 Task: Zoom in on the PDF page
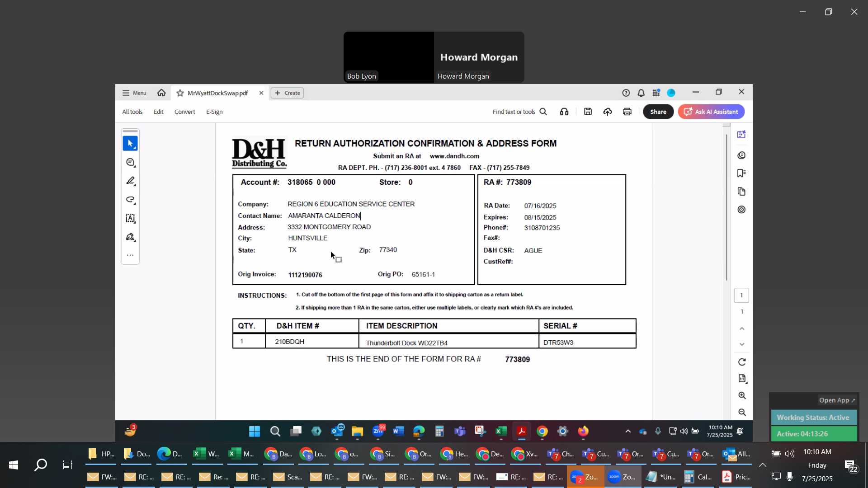coord(742,395)
